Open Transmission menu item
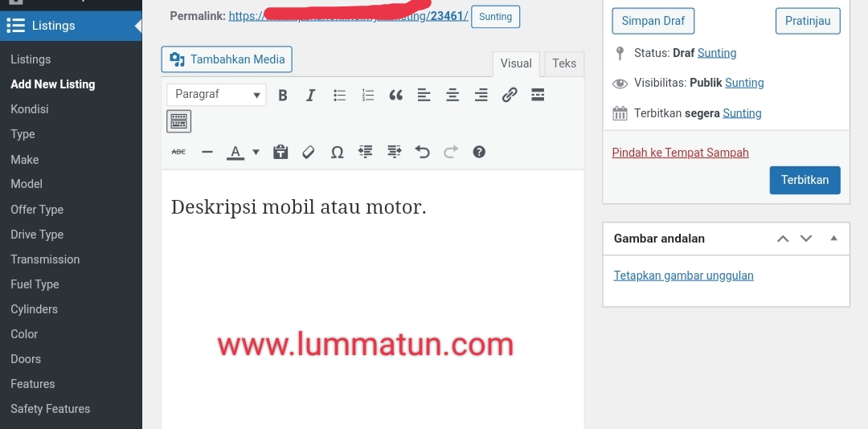This screenshot has height=429, width=868. tap(45, 259)
